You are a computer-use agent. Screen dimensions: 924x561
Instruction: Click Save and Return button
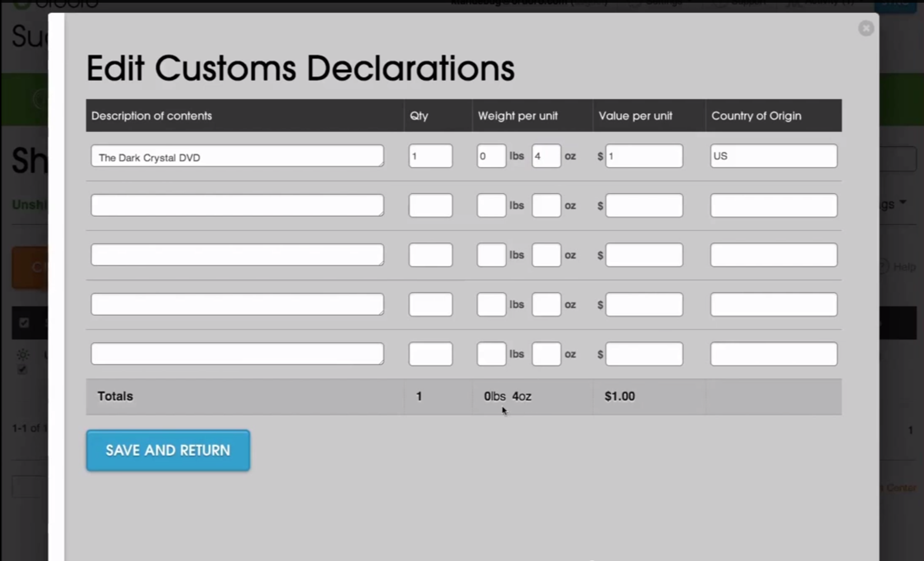point(168,450)
